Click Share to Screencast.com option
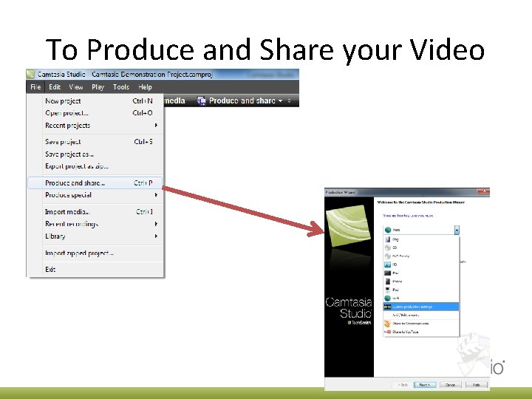 tap(420, 324)
